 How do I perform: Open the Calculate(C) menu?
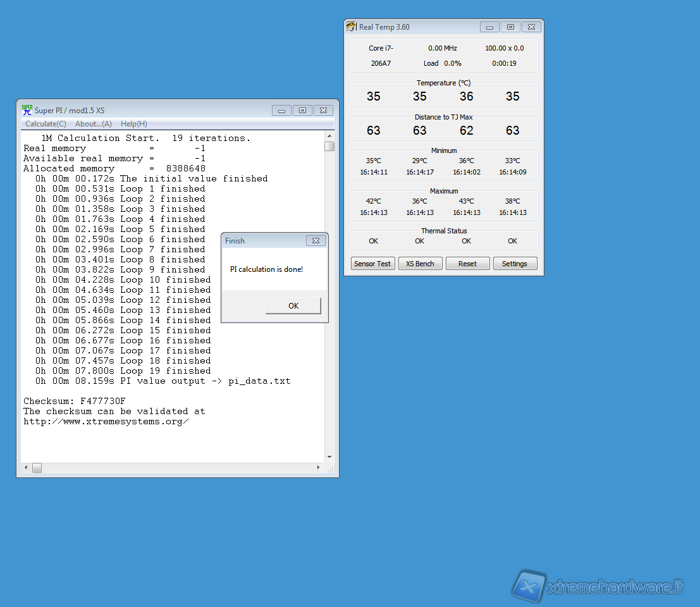[x=46, y=124]
